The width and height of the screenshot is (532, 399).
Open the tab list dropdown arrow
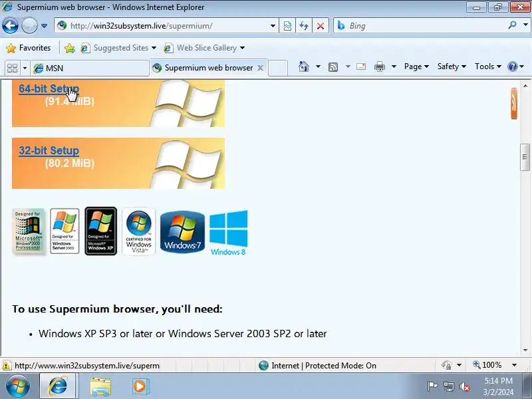[x=25, y=68]
